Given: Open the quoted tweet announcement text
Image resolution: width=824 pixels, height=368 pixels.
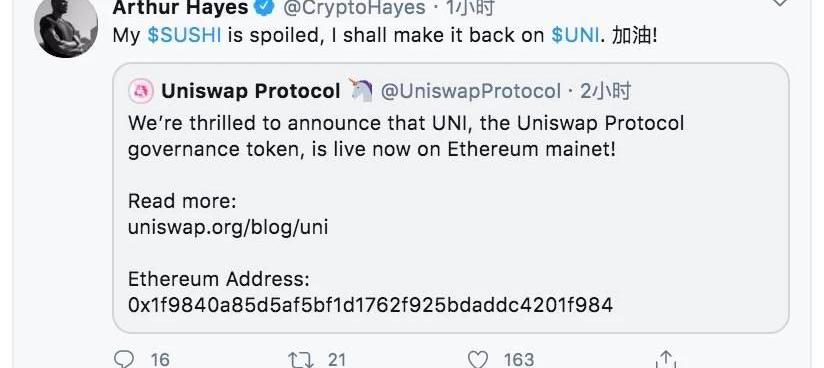Looking at the screenshot, I should (x=406, y=136).
